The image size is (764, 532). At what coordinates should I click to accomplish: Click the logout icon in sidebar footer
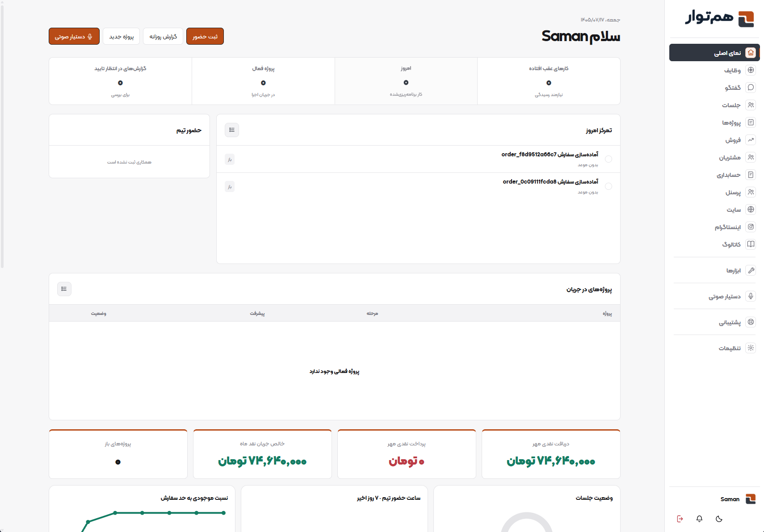(680, 519)
